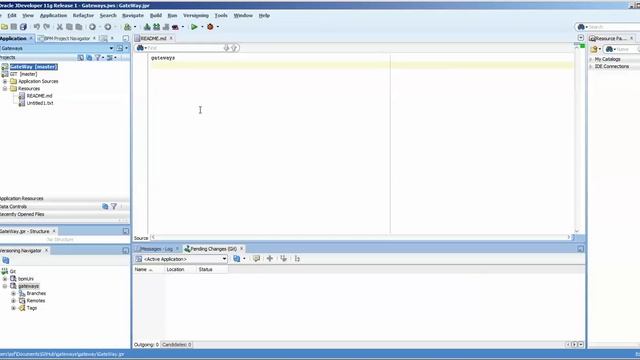Click the Rebuild project icon
This screenshot has height=360, width=640.
click(157, 27)
